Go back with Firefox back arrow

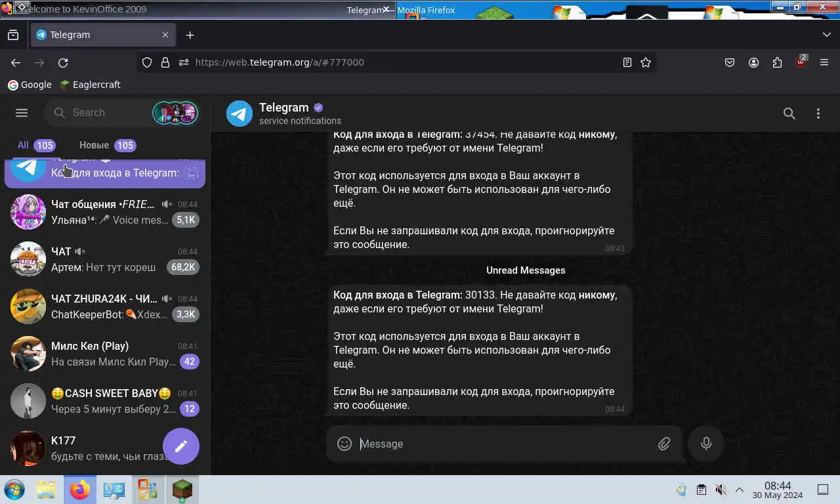(x=16, y=62)
